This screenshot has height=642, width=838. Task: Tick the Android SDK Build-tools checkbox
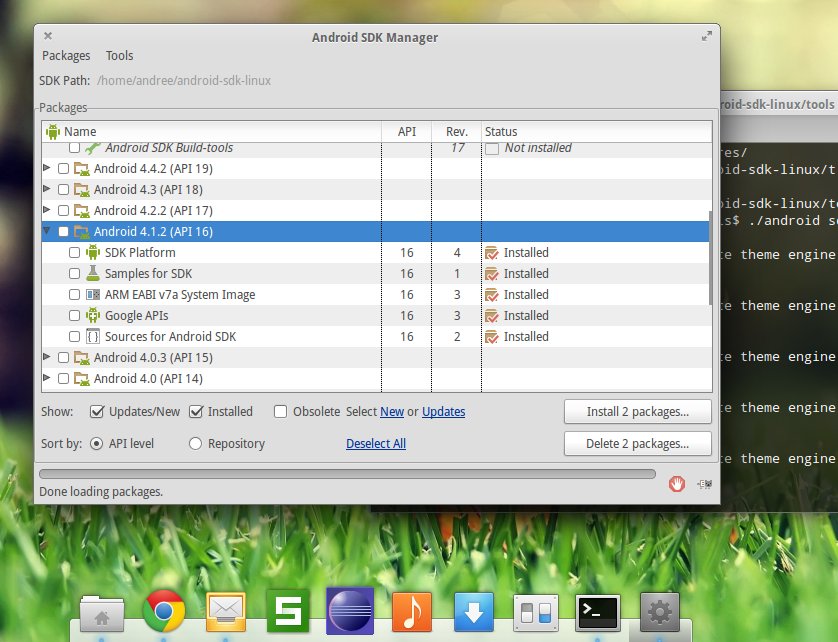[74, 148]
